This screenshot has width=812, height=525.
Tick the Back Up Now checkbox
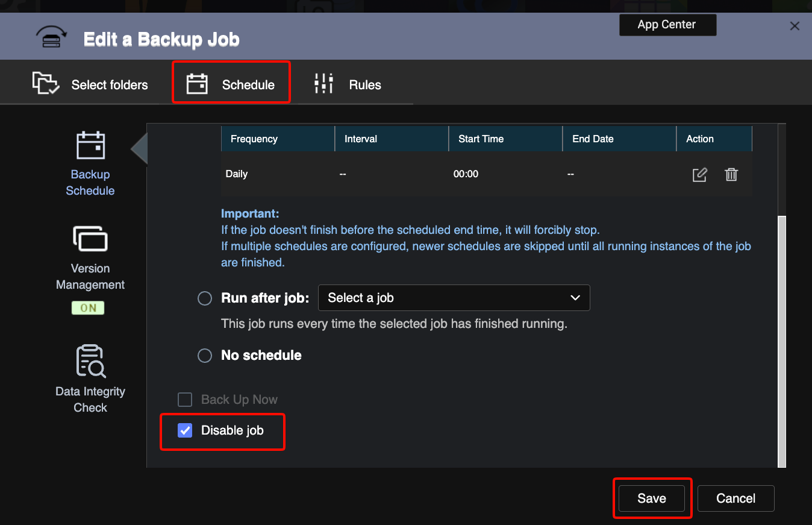coord(185,400)
